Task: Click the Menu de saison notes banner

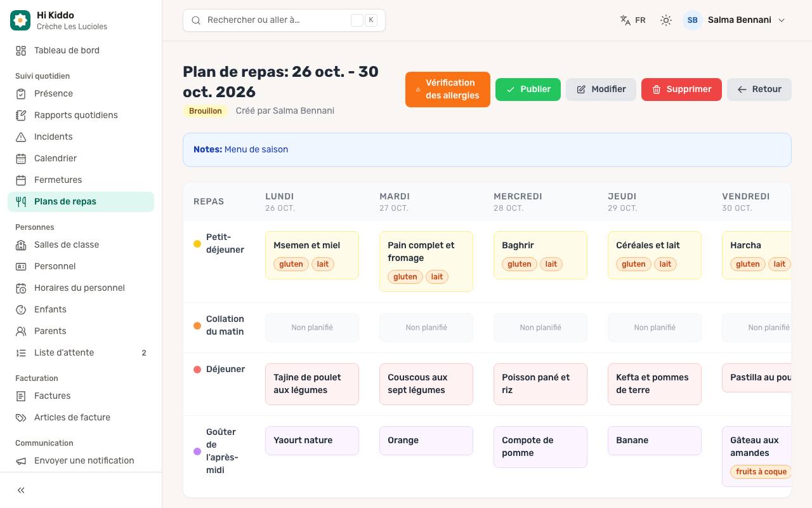Action: coord(487,150)
